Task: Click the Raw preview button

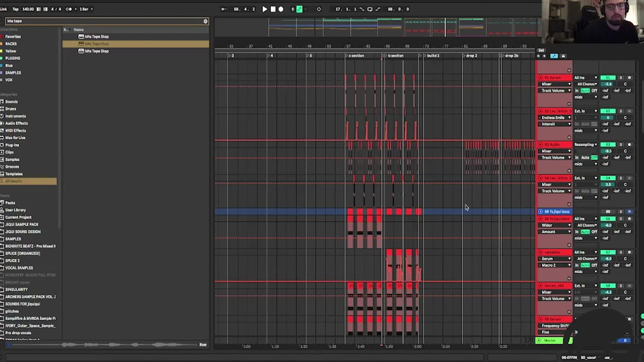Action: click(203, 345)
